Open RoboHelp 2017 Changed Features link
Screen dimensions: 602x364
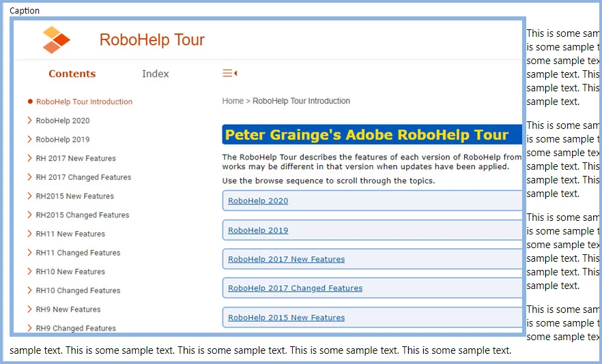pyautogui.click(x=296, y=288)
